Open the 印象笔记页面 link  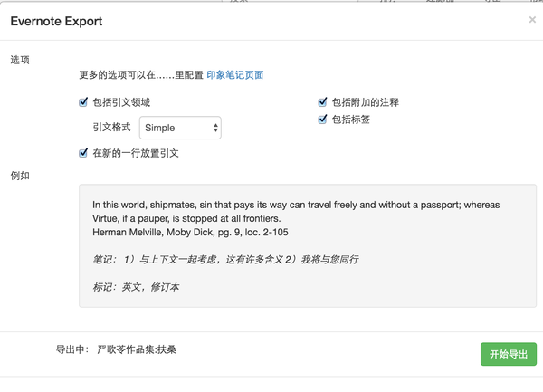[x=235, y=75]
